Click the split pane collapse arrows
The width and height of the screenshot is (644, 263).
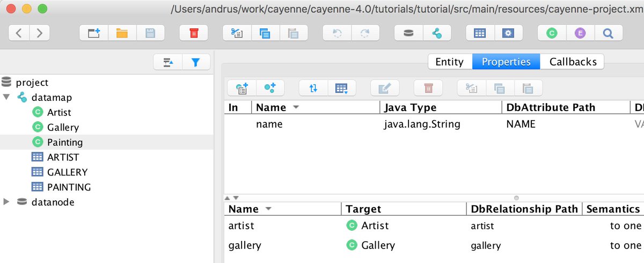pyautogui.click(x=232, y=198)
